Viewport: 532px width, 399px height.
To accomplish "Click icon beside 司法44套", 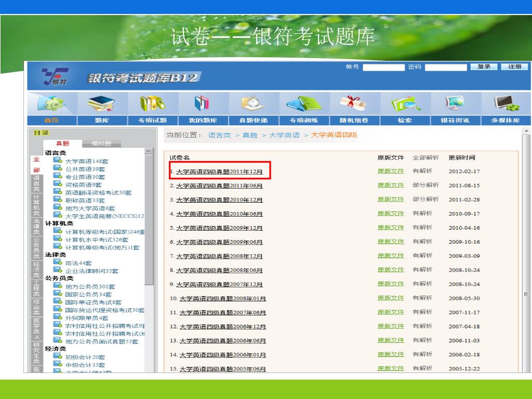I will tap(58, 262).
